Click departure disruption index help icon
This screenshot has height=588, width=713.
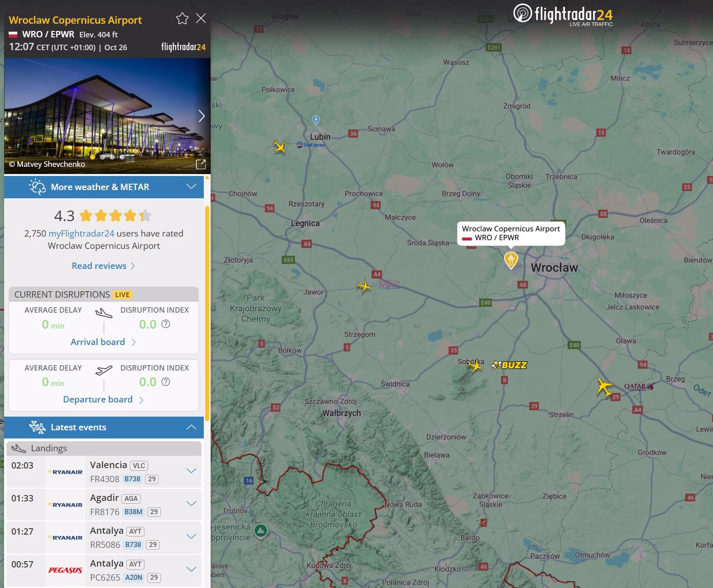[x=166, y=382]
